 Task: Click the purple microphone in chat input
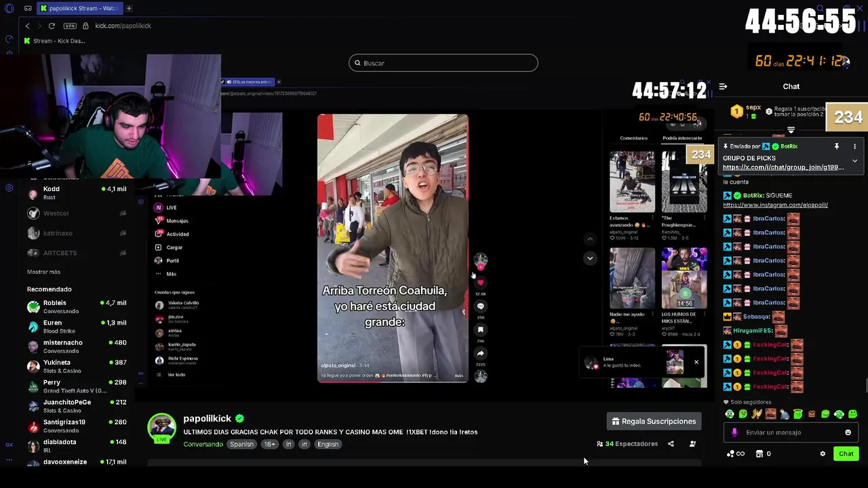pyautogui.click(x=734, y=432)
